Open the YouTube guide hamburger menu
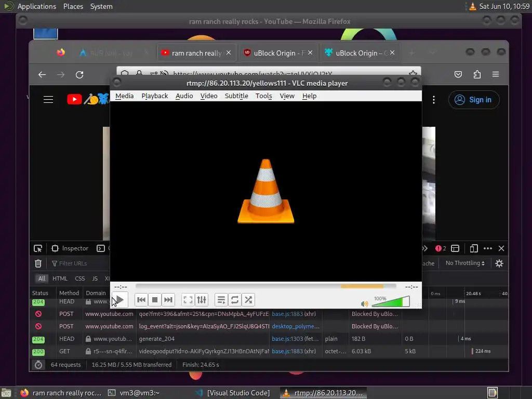This screenshot has height=399, width=532. 48,99
